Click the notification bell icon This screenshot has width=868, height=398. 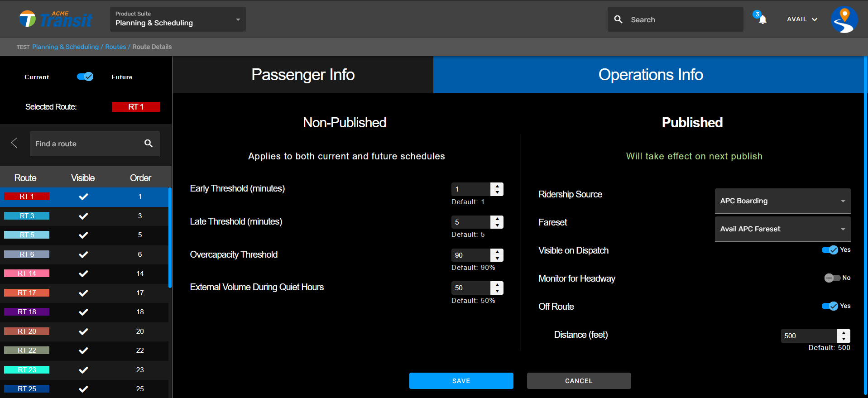tap(762, 19)
